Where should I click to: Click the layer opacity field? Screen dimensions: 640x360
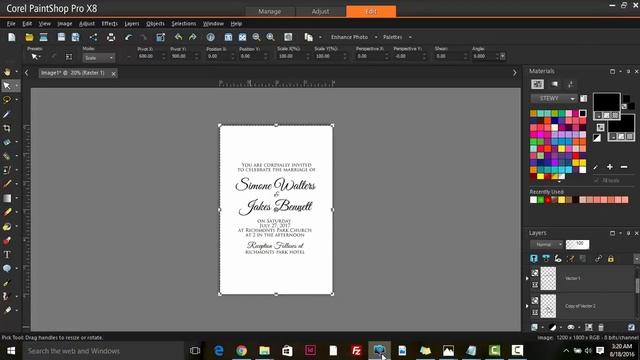(577, 244)
